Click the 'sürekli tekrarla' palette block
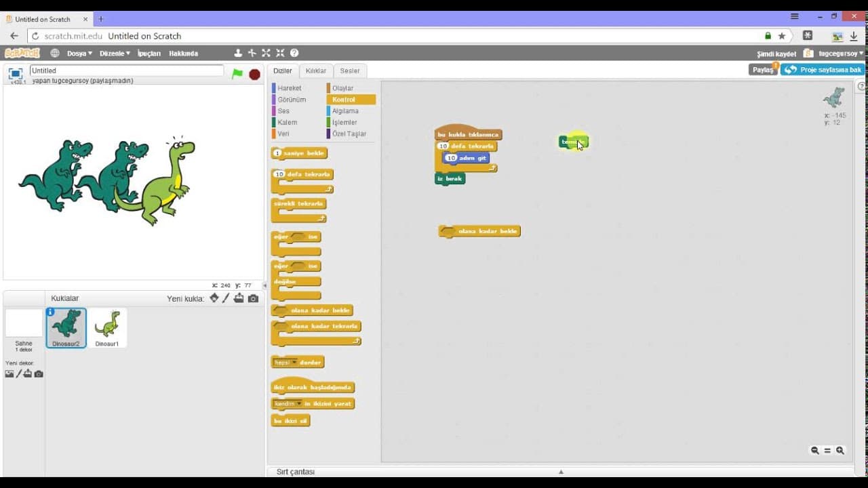This screenshot has width=868, height=488. point(299,204)
